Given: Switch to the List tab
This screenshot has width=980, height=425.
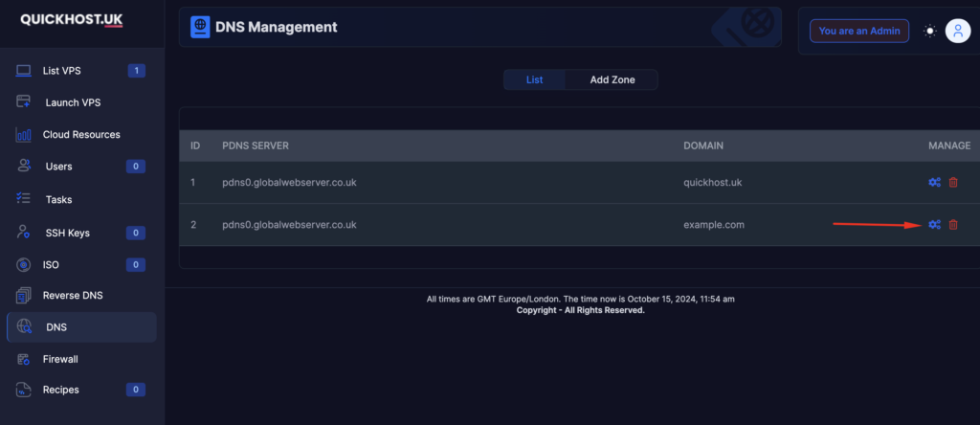Looking at the screenshot, I should tap(534, 79).
